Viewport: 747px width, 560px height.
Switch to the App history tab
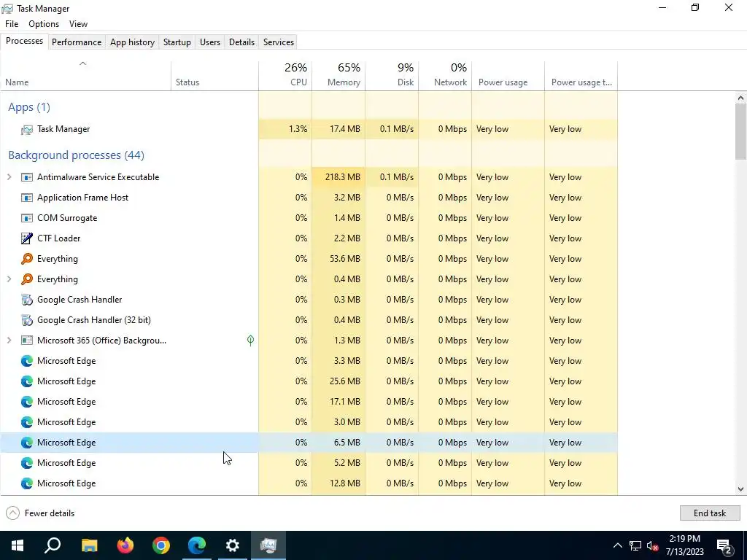[x=133, y=42]
